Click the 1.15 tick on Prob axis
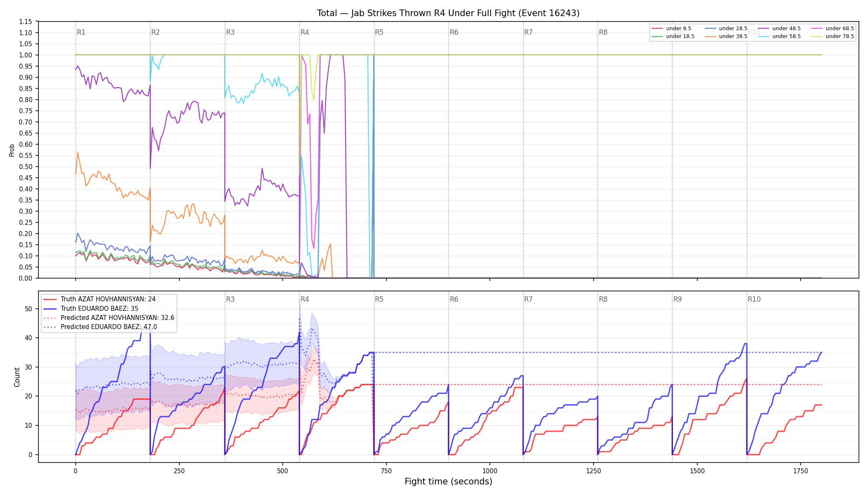Image resolution: width=868 pixels, height=496 pixels. (x=25, y=21)
